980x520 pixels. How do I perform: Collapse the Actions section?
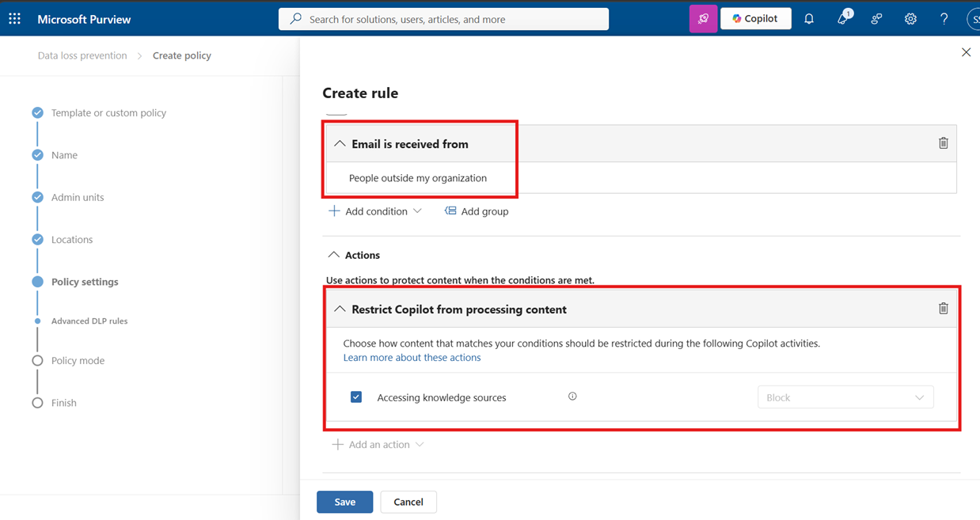click(333, 255)
